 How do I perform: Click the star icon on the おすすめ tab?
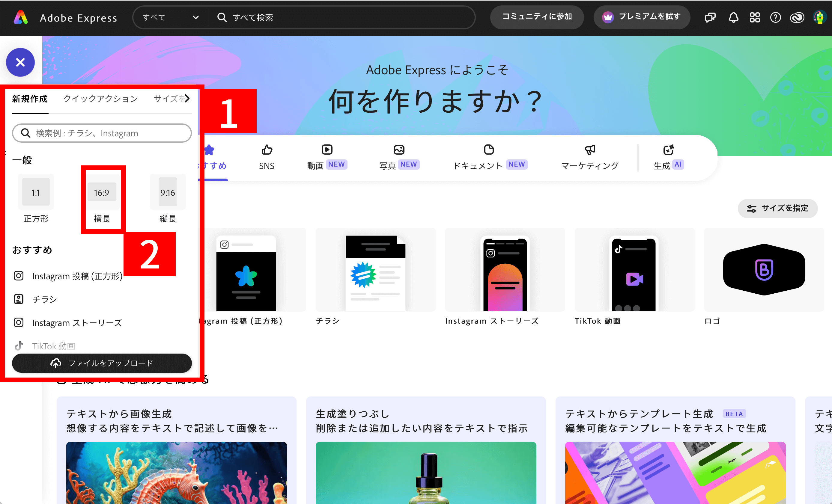click(209, 150)
